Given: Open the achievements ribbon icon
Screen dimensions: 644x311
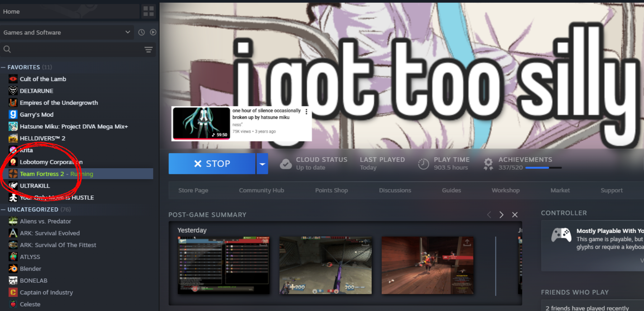Looking at the screenshot, I should click(488, 164).
